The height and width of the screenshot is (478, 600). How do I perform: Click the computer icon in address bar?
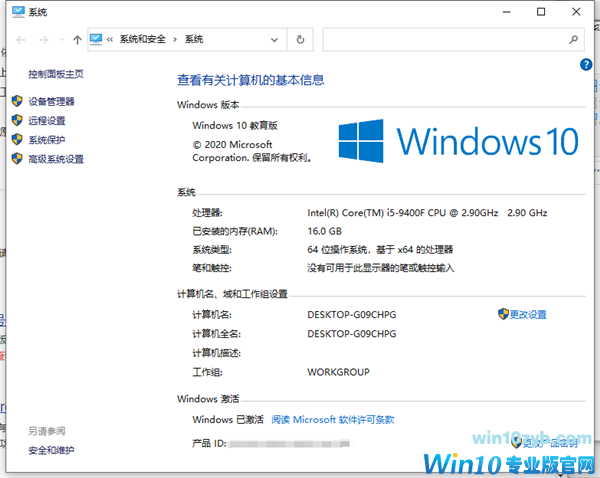[96, 39]
